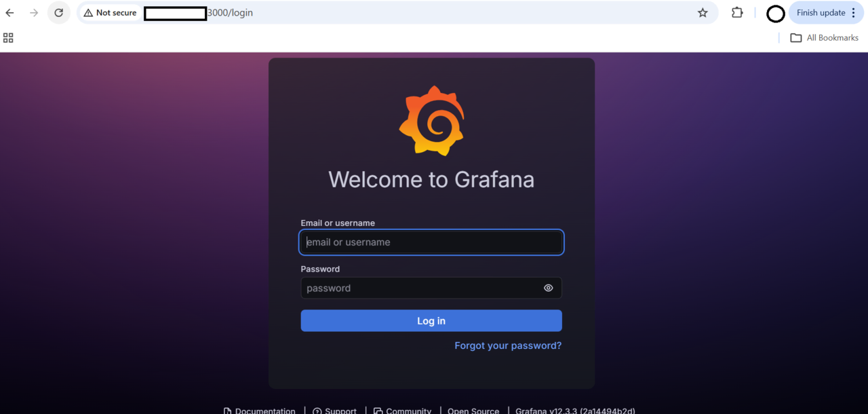
Task: Click the tab grid icon below the back arrow
Action: (8, 37)
